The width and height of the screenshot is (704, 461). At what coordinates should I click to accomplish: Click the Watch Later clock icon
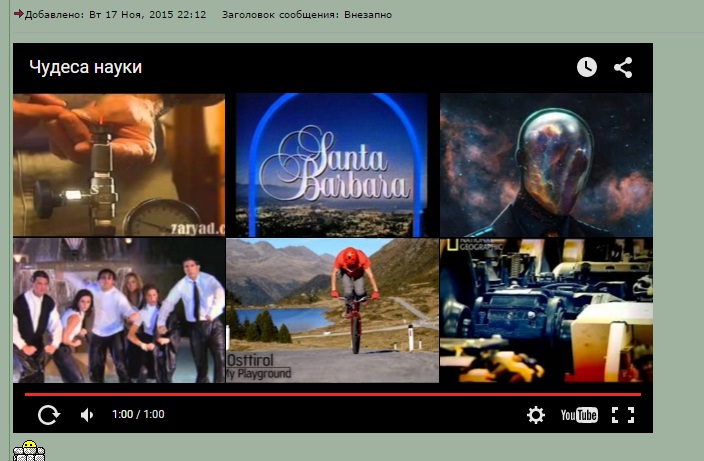[x=586, y=67]
